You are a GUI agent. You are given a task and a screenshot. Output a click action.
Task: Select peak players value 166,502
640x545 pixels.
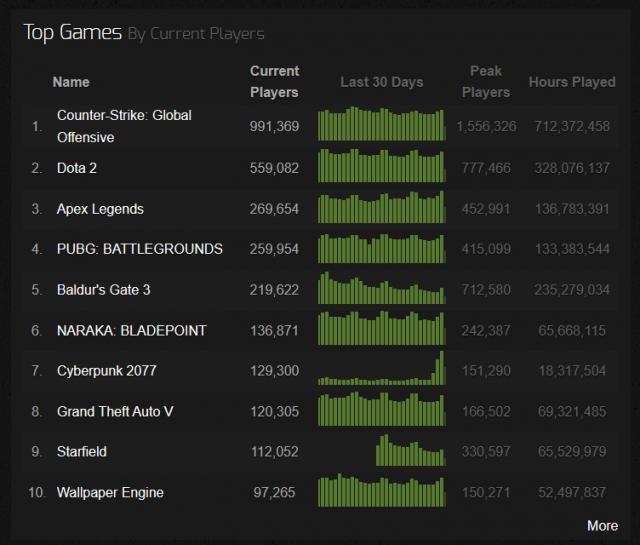click(486, 412)
